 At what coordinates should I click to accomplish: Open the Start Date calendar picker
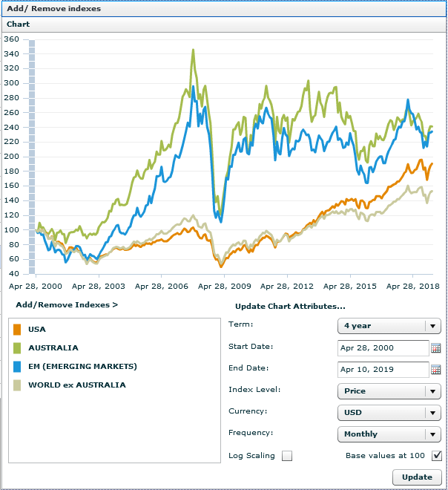pyautogui.click(x=436, y=348)
